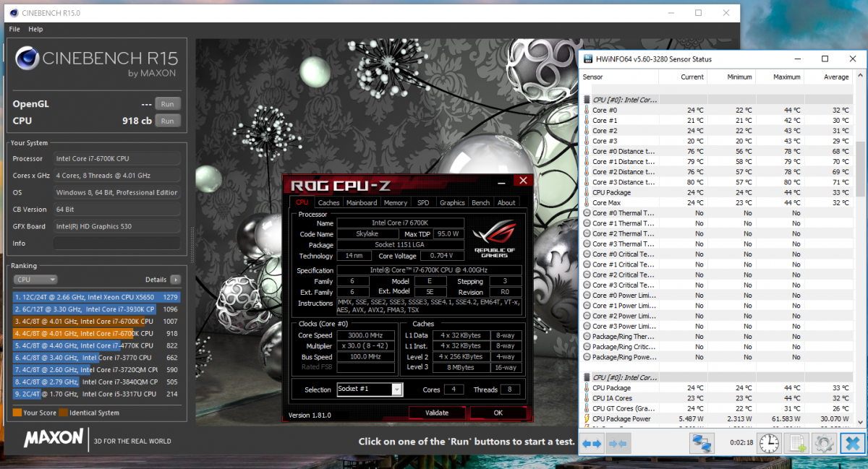
Task: Click the HWiNFO Minimum column header
Action: (x=731, y=77)
